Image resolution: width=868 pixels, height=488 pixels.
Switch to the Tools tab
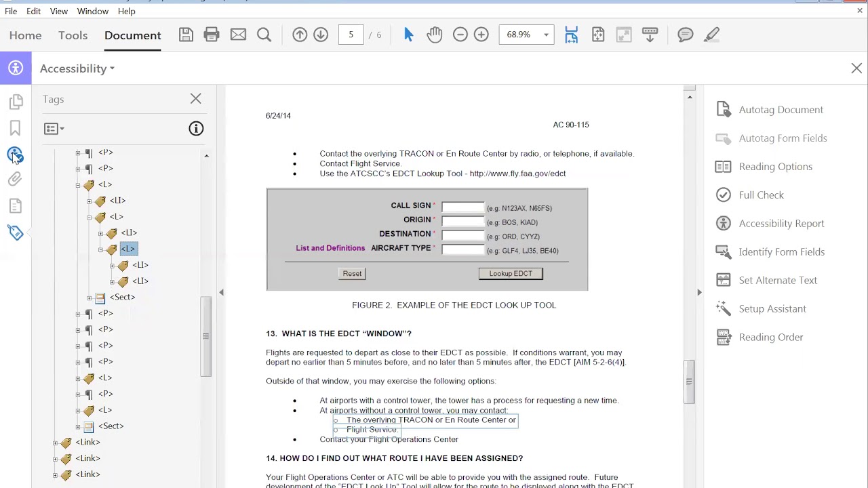[73, 35]
